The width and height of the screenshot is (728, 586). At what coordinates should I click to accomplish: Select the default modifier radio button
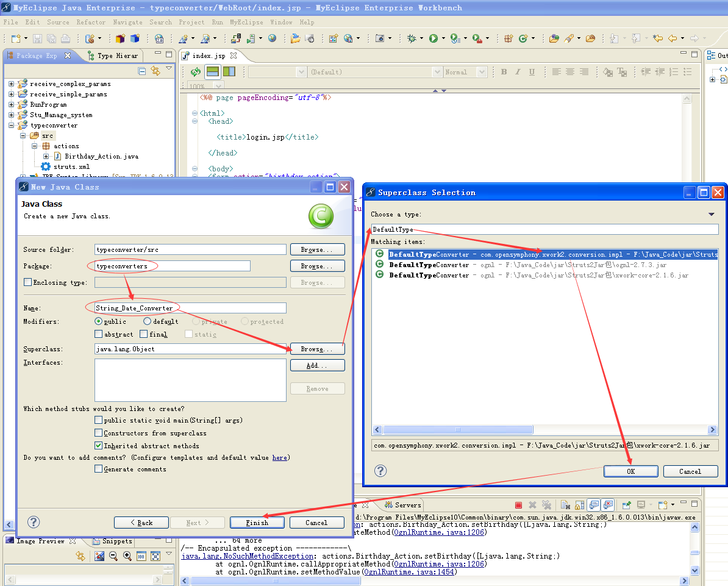(147, 321)
